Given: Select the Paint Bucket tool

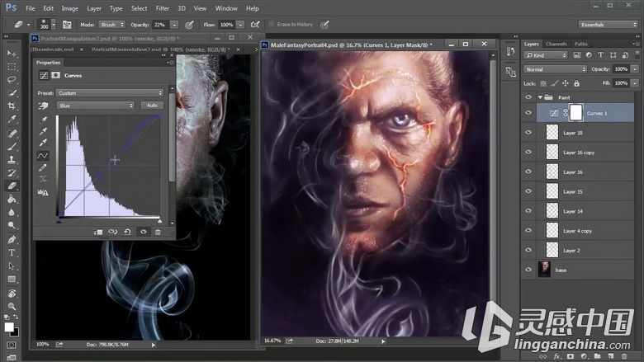Looking at the screenshot, I should [x=12, y=200].
